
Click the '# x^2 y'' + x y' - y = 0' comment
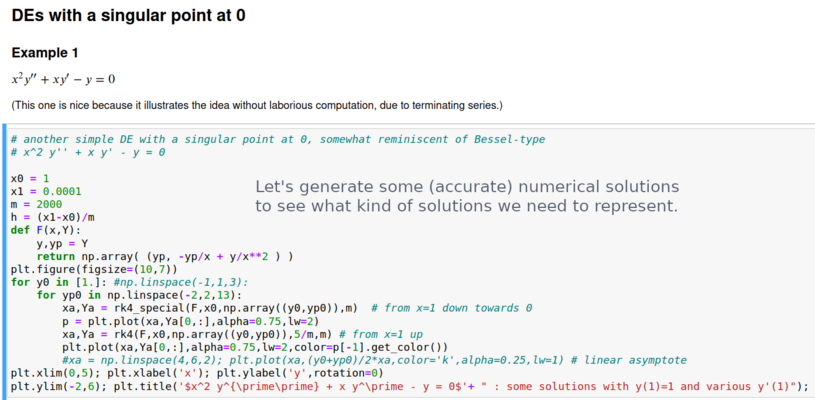coord(88,151)
